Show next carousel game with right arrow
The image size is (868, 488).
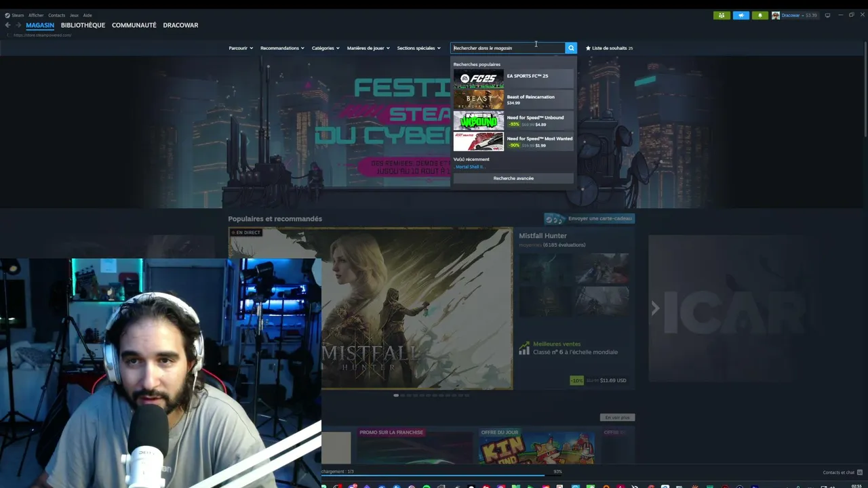655,308
